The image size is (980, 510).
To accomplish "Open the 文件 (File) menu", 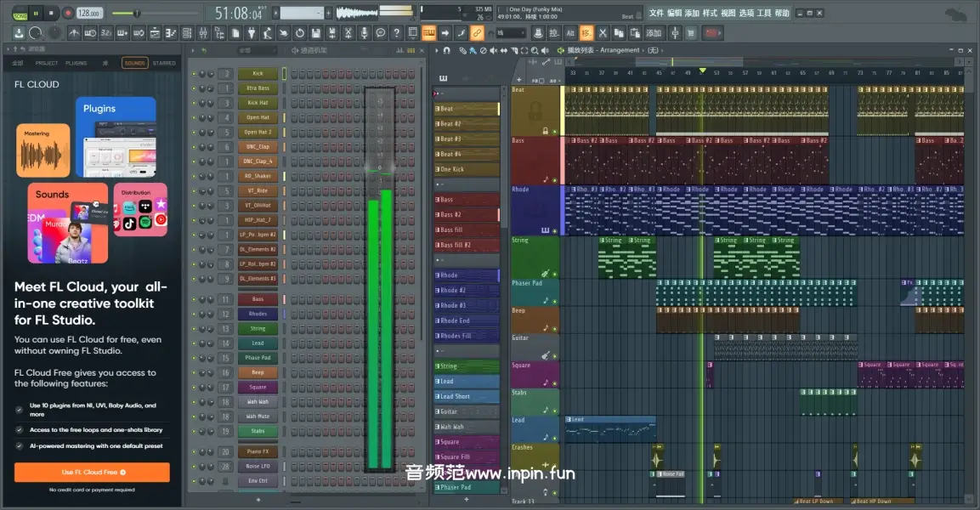I will click(x=656, y=13).
